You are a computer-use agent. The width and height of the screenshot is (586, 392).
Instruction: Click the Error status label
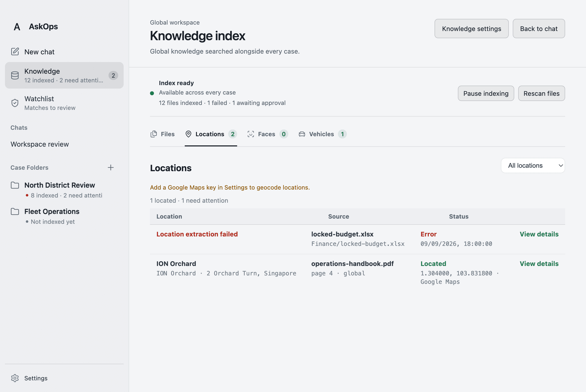[x=428, y=234]
